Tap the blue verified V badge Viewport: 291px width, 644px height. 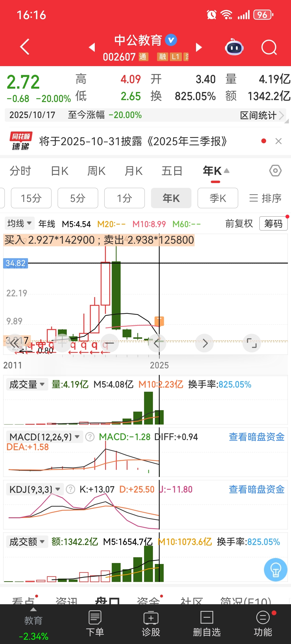(171, 40)
